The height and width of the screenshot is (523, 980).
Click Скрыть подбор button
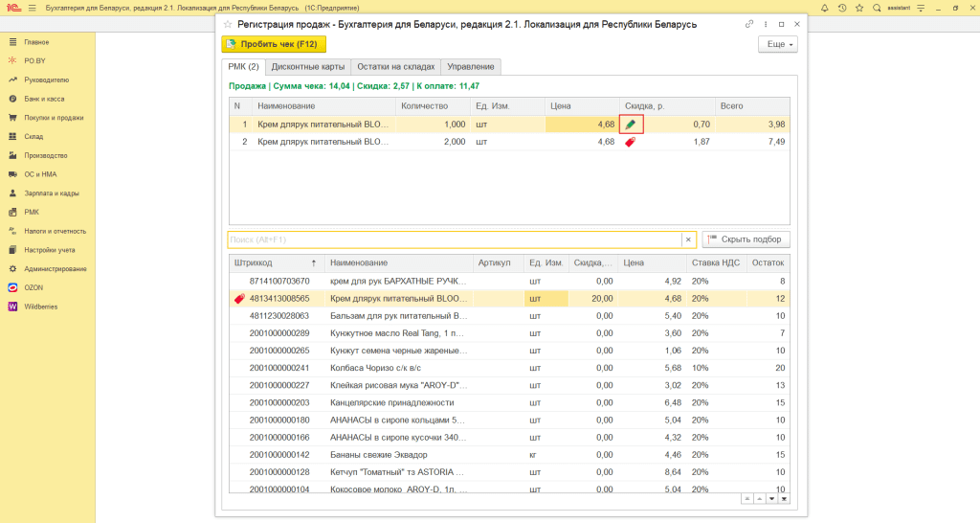point(746,239)
